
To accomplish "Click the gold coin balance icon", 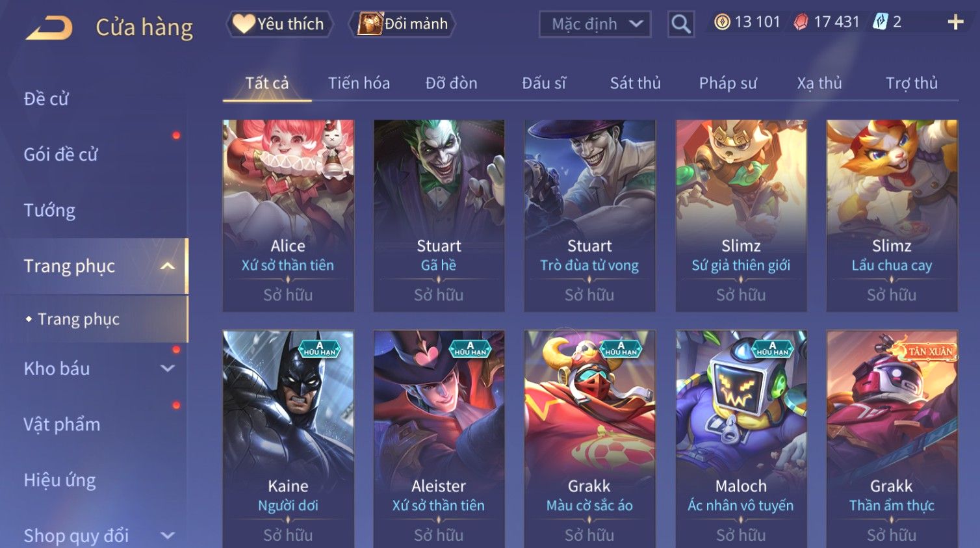I will pyautogui.click(x=722, y=22).
